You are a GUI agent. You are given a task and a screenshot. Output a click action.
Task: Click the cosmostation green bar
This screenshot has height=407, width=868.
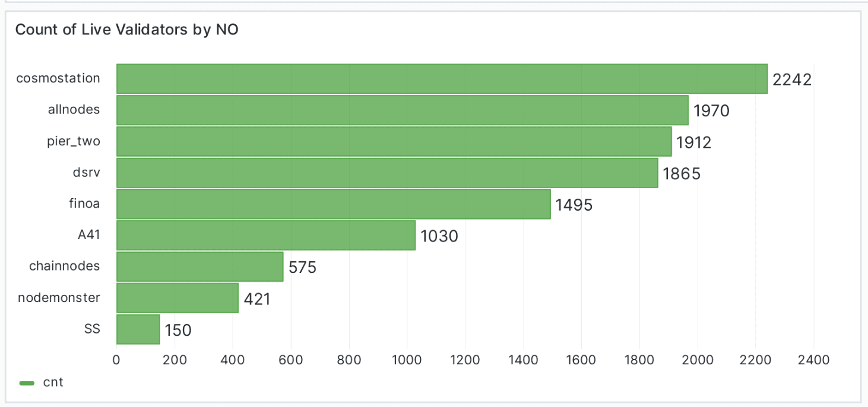pyautogui.click(x=442, y=79)
